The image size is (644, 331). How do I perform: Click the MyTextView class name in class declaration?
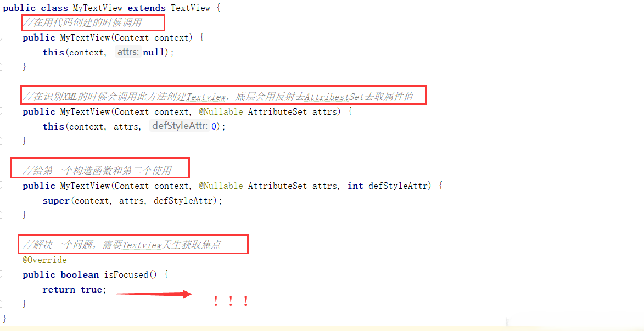pyautogui.click(x=97, y=8)
